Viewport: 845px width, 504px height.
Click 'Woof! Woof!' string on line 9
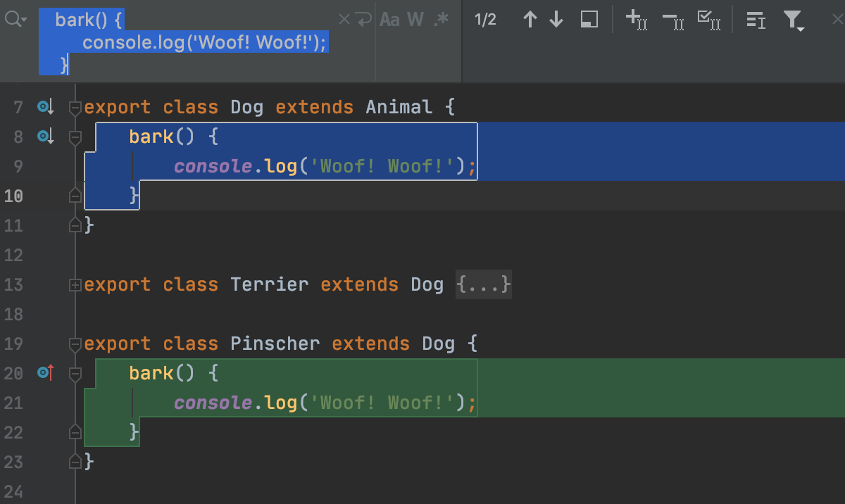coord(382,167)
